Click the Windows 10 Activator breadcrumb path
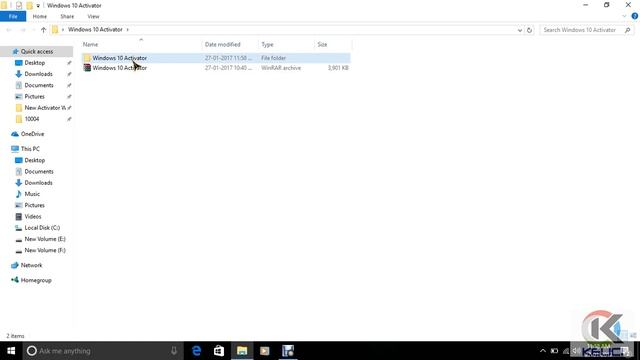This screenshot has width=640, height=360. [x=95, y=30]
